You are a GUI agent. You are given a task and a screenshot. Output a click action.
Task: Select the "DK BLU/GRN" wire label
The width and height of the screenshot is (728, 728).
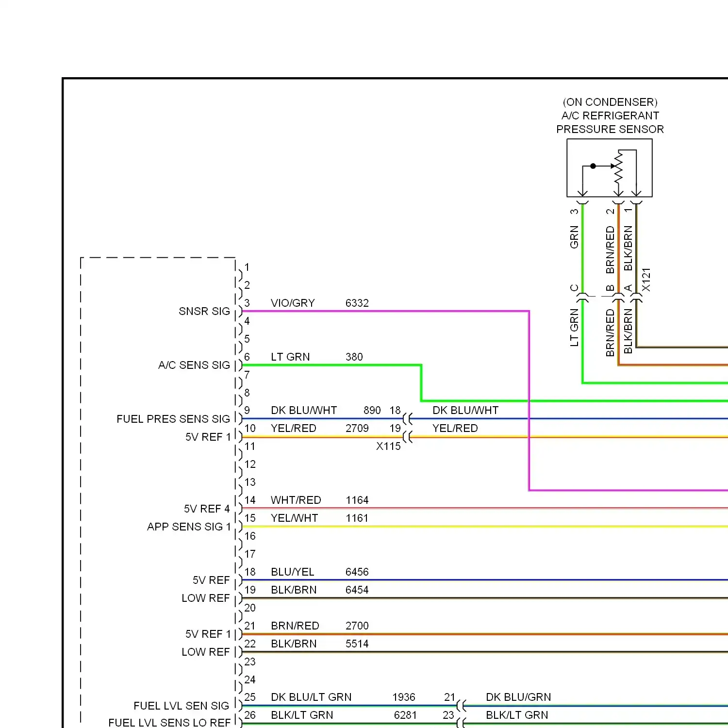coord(518,697)
